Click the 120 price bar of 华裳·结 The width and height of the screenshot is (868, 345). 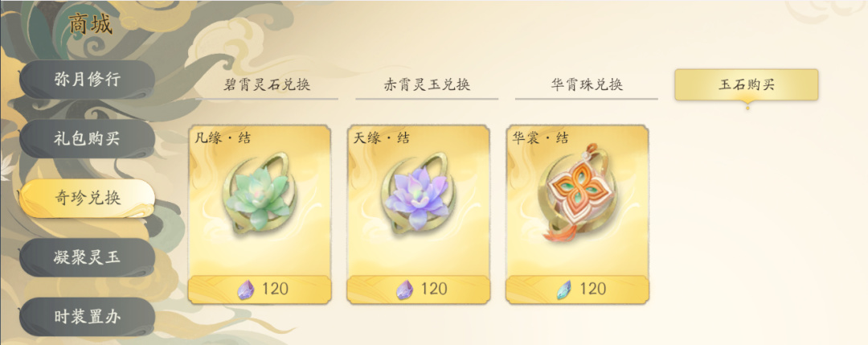pos(577,289)
